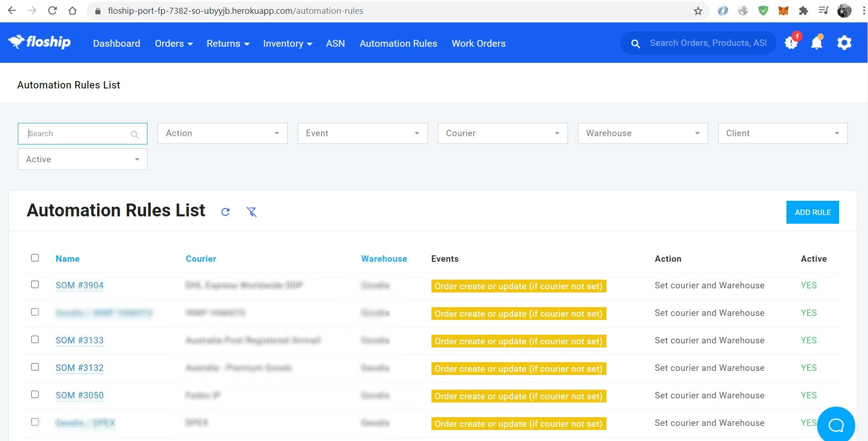Focus the rules Search input field

click(x=78, y=133)
